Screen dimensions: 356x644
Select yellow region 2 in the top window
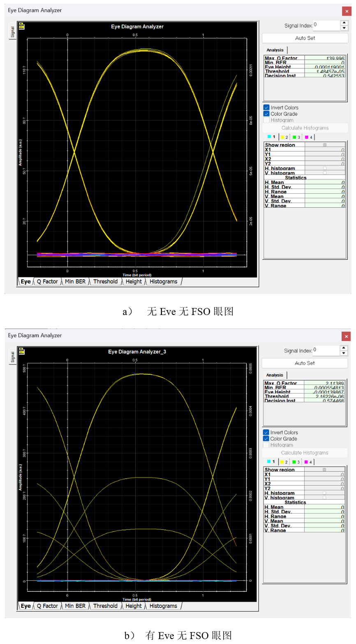tap(284, 137)
